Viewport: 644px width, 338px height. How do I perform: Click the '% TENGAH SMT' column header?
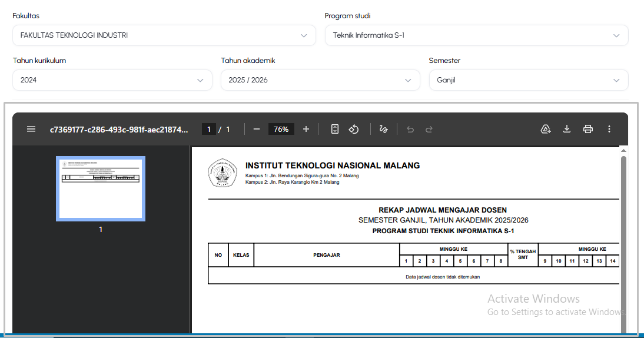(523, 254)
